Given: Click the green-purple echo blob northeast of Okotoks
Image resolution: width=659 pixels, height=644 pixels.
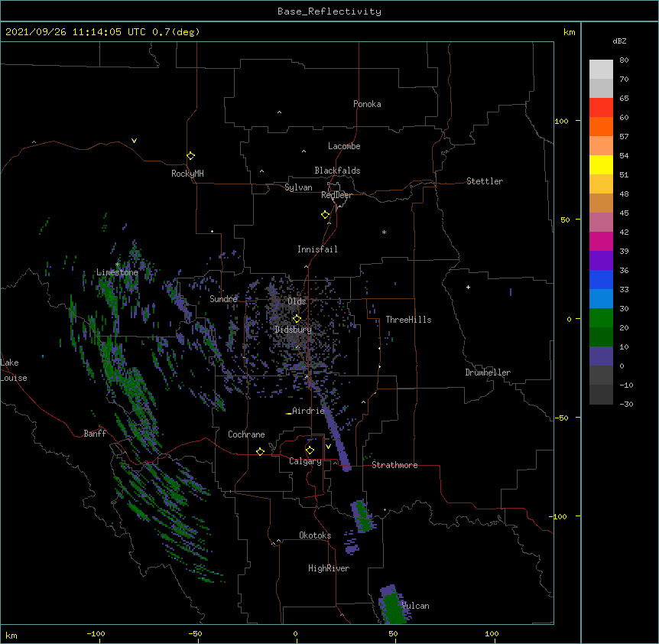Looking at the screenshot, I should (362, 516).
